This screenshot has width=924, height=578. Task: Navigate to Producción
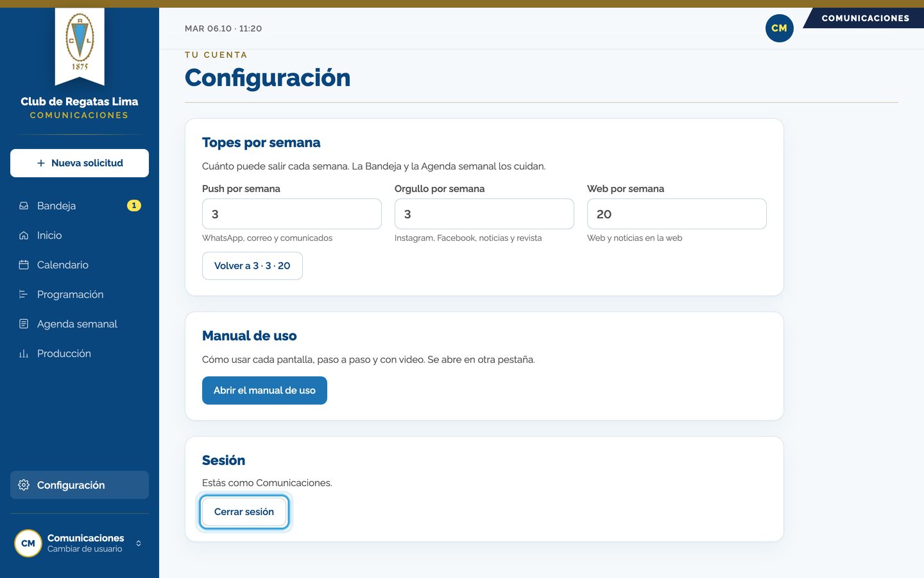pyautogui.click(x=80, y=353)
